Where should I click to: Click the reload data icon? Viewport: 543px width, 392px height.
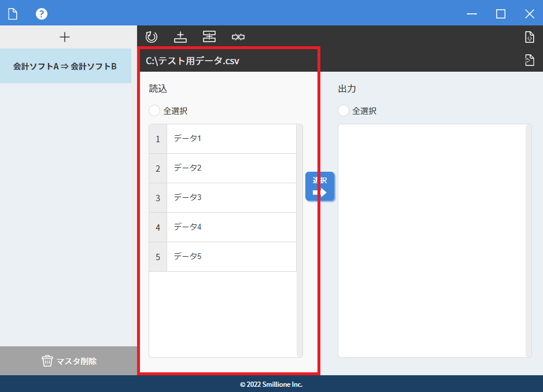click(152, 36)
